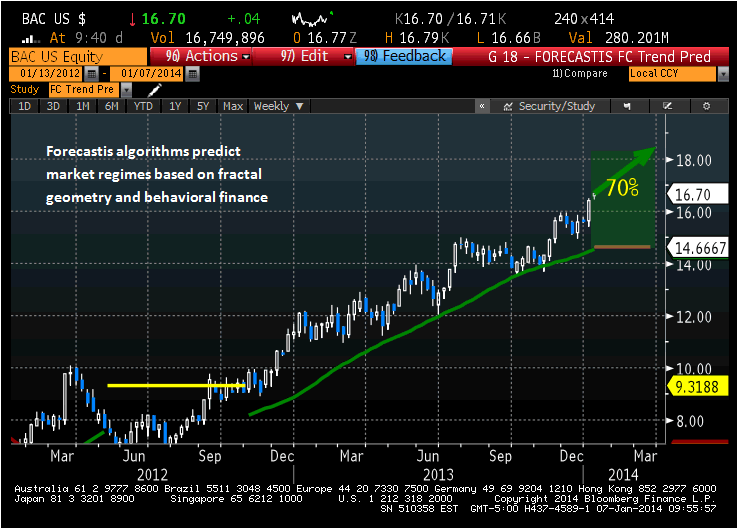Open the Security/Study panel
Viewport: 738px width, 529px height.
click(x=550, y=106)
